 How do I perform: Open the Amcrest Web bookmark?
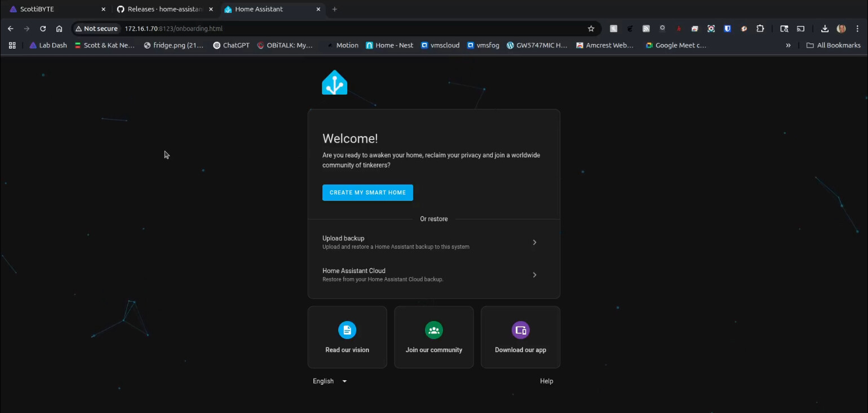point(605,45)
